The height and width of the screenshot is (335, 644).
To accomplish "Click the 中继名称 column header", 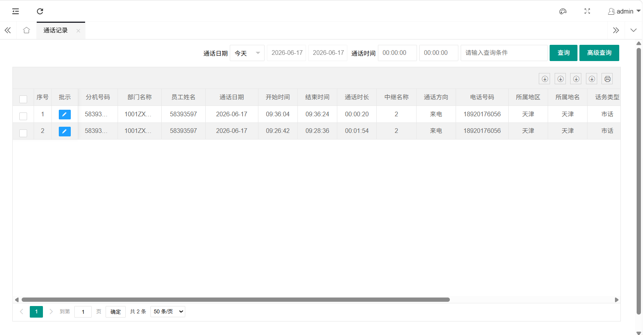I will (x=396, y=97).
